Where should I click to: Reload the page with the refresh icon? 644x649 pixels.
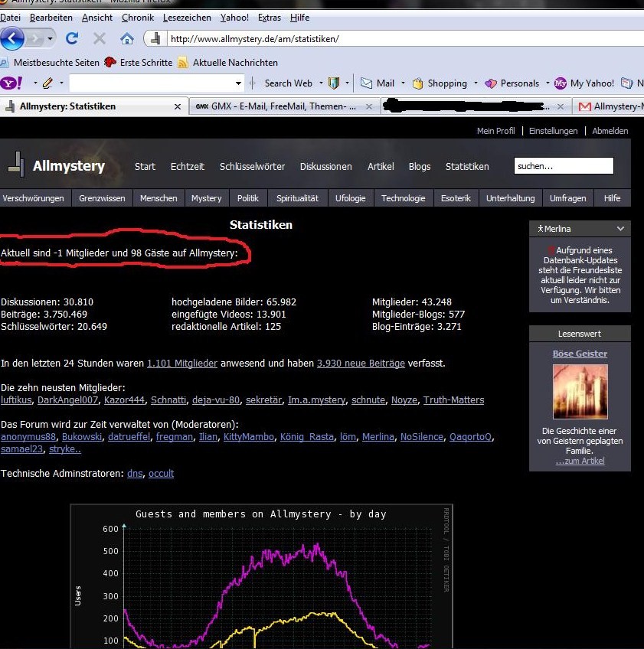pos(72,38)
